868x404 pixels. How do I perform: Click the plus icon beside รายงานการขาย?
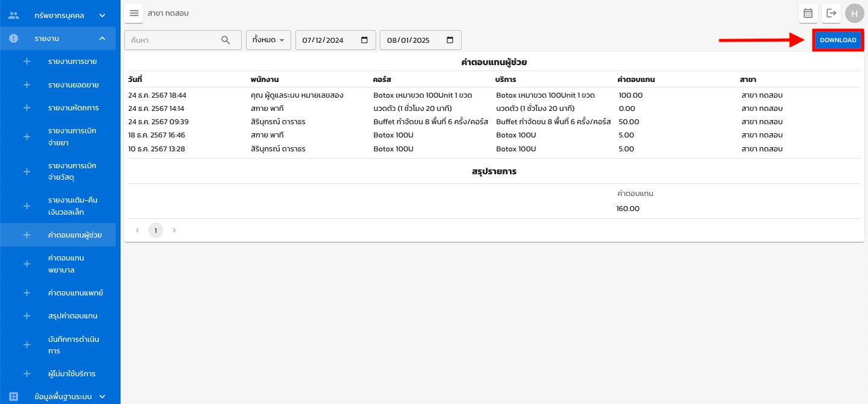27,62
